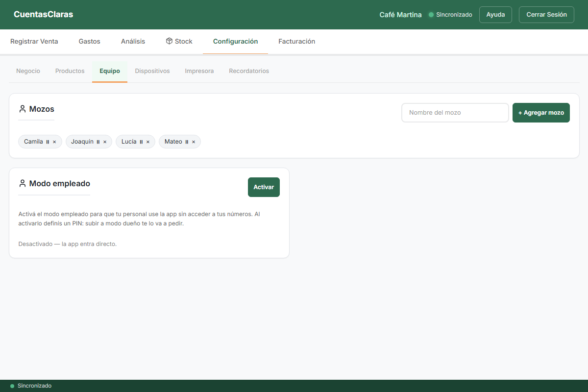Open the Dispositivos subtab

point(152,71)
